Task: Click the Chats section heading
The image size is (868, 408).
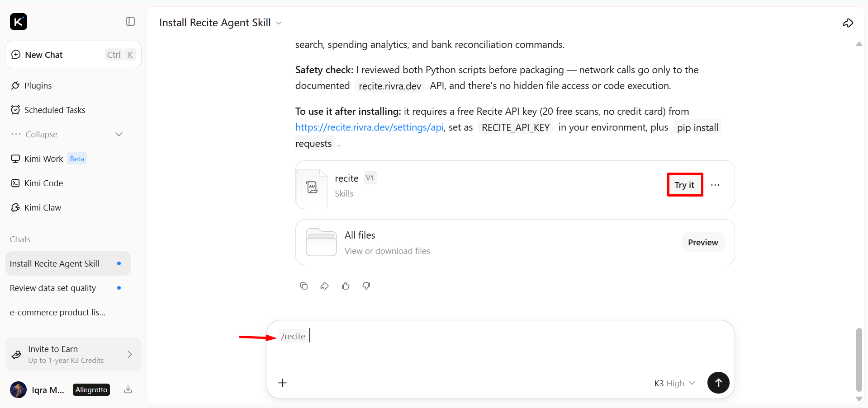Action: coord(20,239)
